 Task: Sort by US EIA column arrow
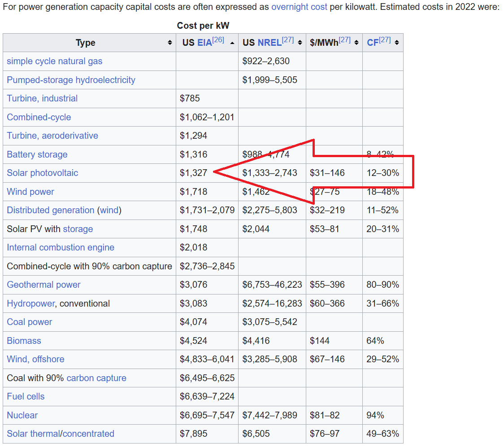click(x=232, y=43)
